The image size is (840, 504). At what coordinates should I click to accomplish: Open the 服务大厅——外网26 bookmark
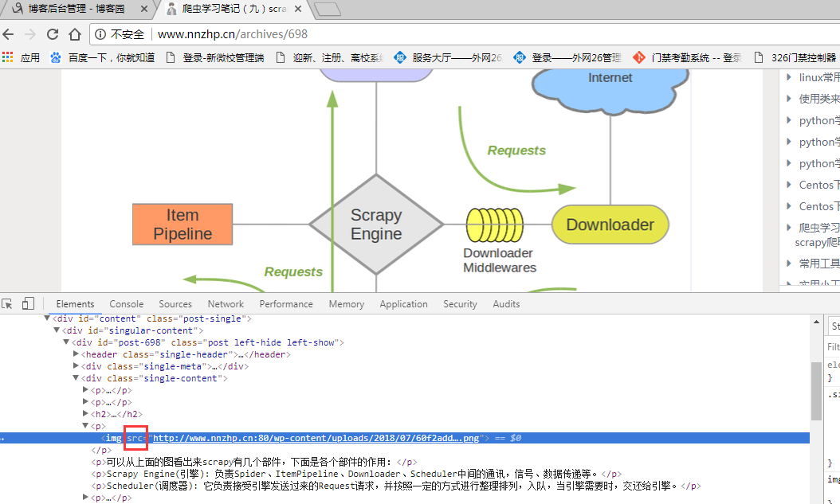pos(448,58)
